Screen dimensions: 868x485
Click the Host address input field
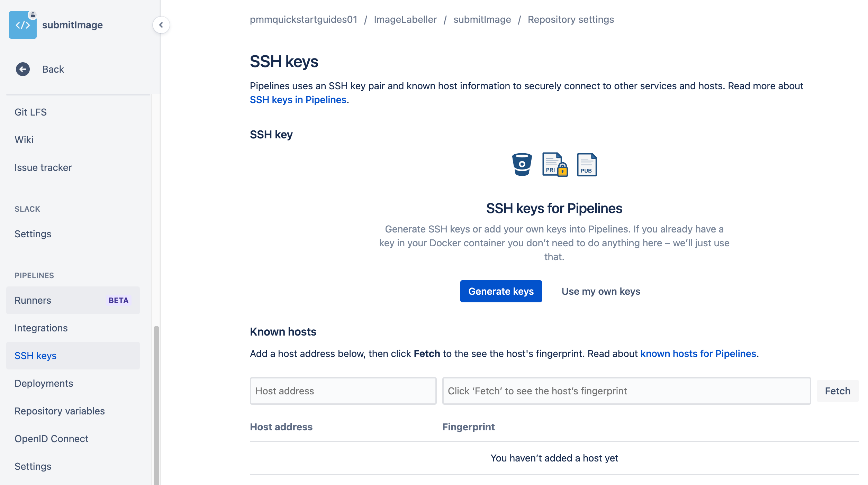[x=343, y=390]
